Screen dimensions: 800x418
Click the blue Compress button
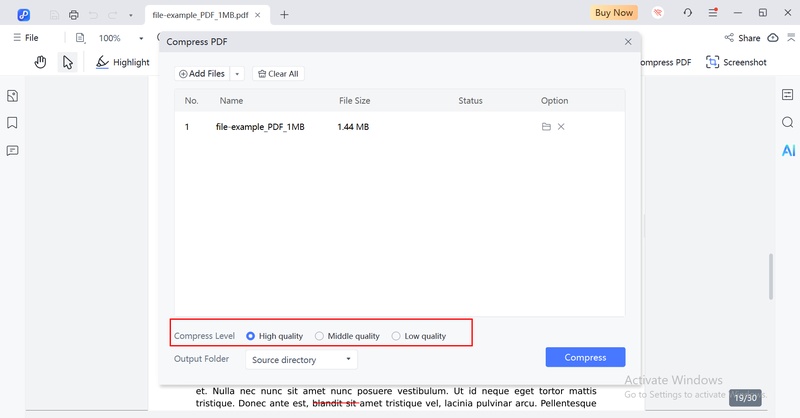[585, 357]
